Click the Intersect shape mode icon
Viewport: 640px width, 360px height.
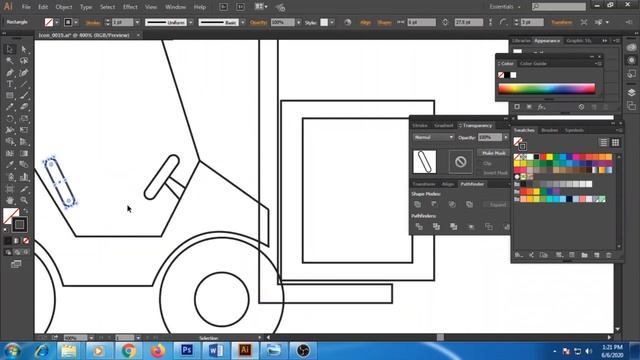pos(452,204)
